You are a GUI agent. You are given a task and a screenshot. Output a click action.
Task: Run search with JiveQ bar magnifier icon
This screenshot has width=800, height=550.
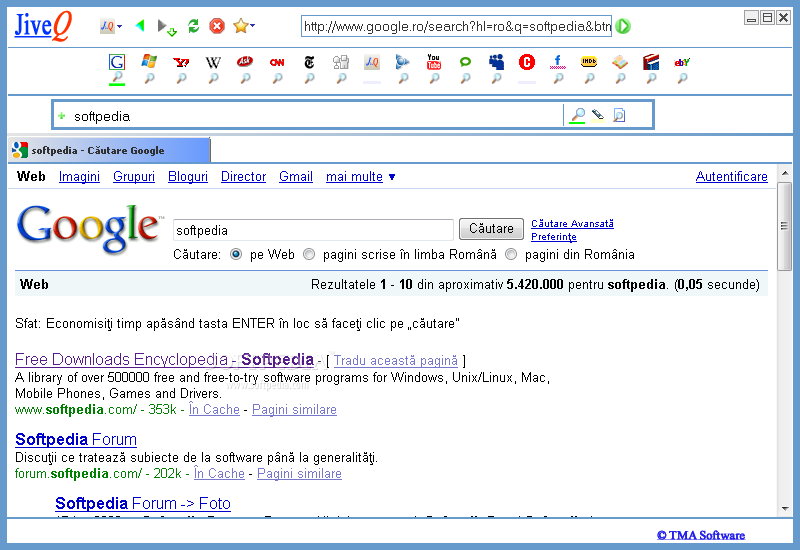(578, 115)
